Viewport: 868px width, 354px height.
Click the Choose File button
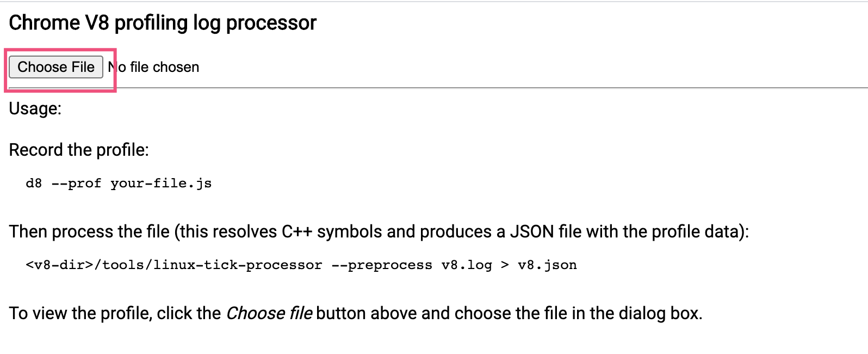pos(56,67)
